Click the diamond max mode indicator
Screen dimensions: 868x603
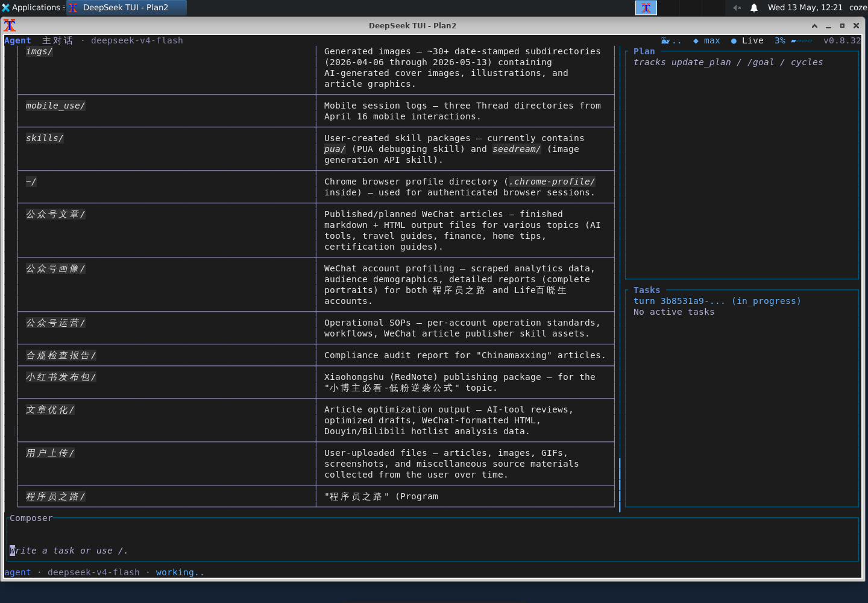pos(706,40)
